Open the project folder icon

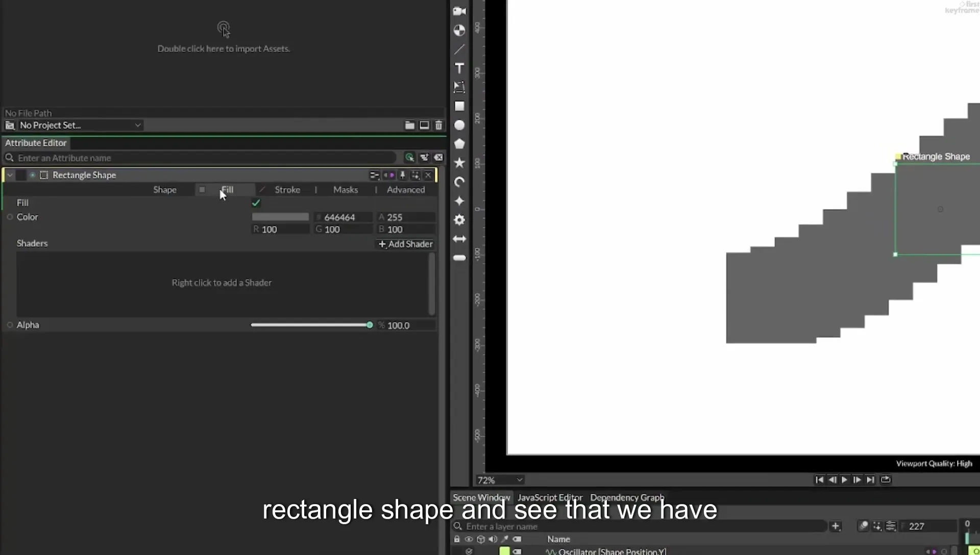409,125
